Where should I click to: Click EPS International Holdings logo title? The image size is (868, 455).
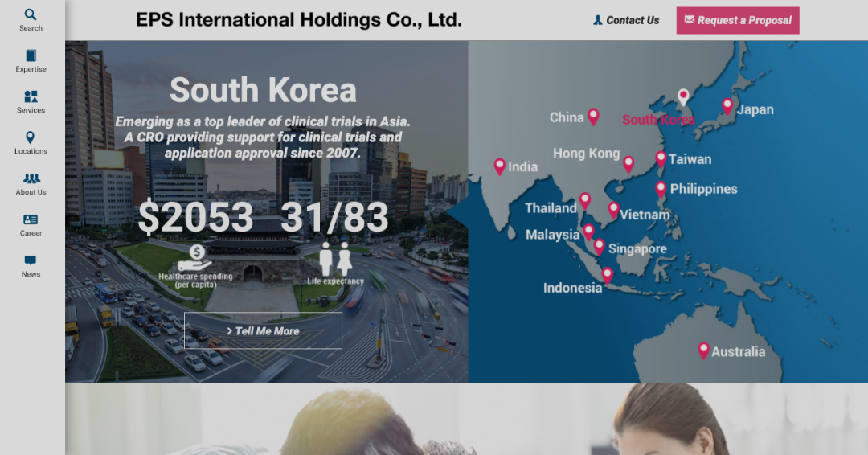coord(299,20)
